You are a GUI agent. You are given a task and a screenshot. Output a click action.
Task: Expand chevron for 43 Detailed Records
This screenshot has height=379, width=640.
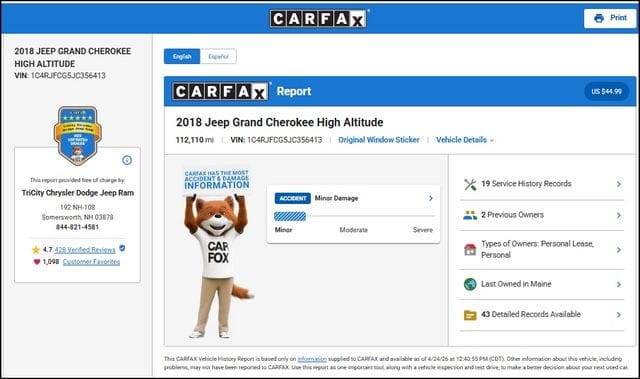click(x=619, y=315)
